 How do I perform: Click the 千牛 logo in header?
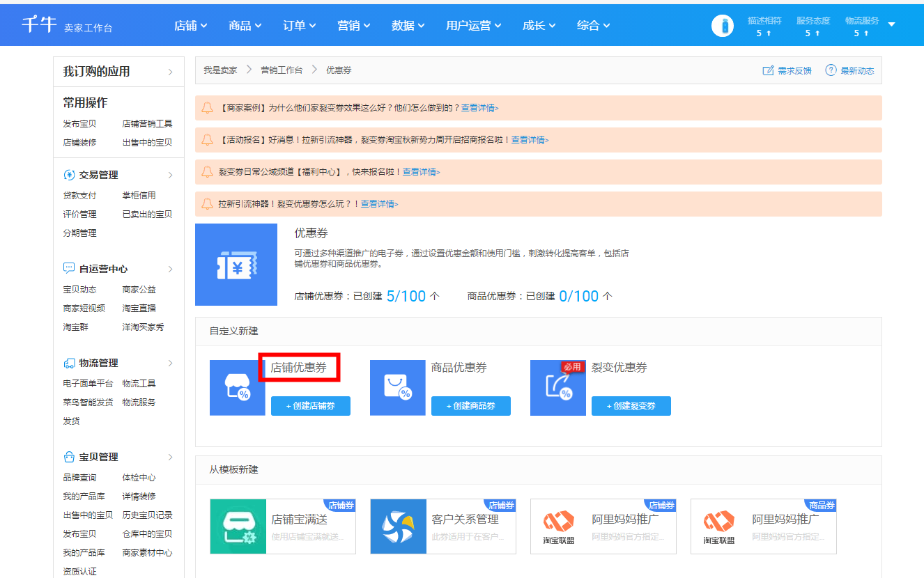pos(38,24)
